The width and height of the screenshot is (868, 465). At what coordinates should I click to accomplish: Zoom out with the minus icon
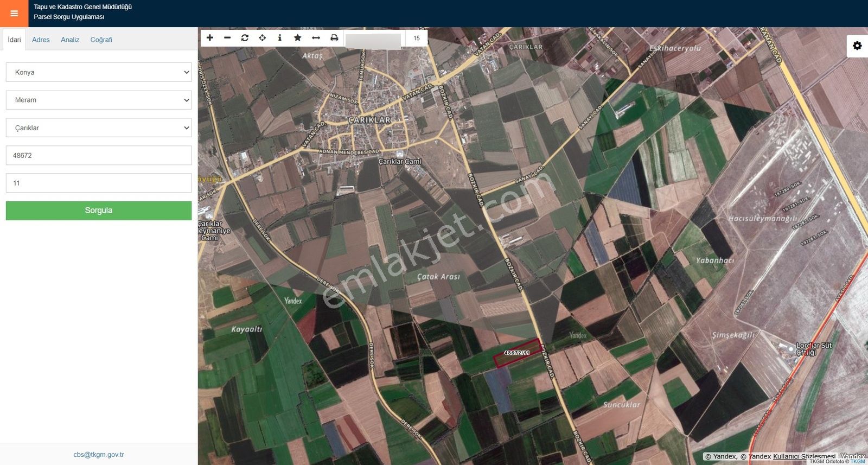[x=227, y=38]
